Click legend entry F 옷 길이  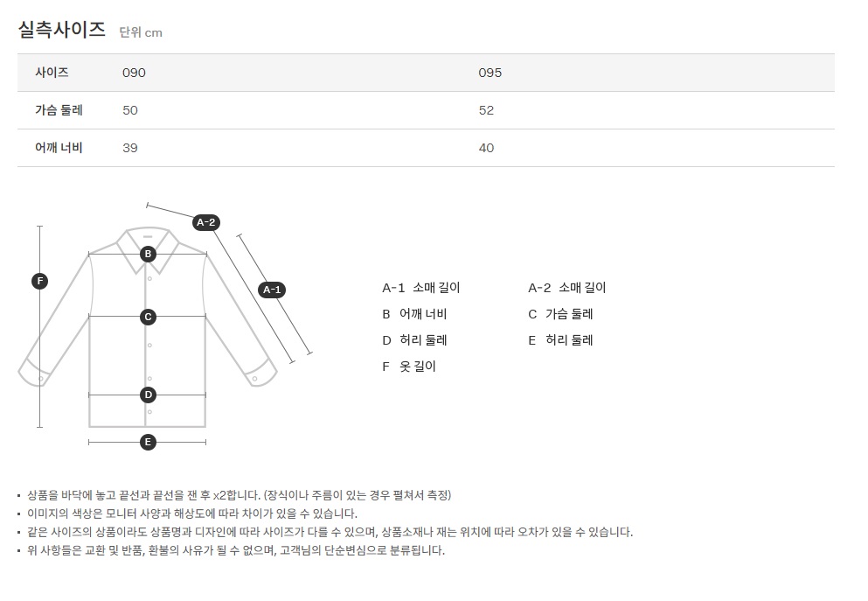409,367
